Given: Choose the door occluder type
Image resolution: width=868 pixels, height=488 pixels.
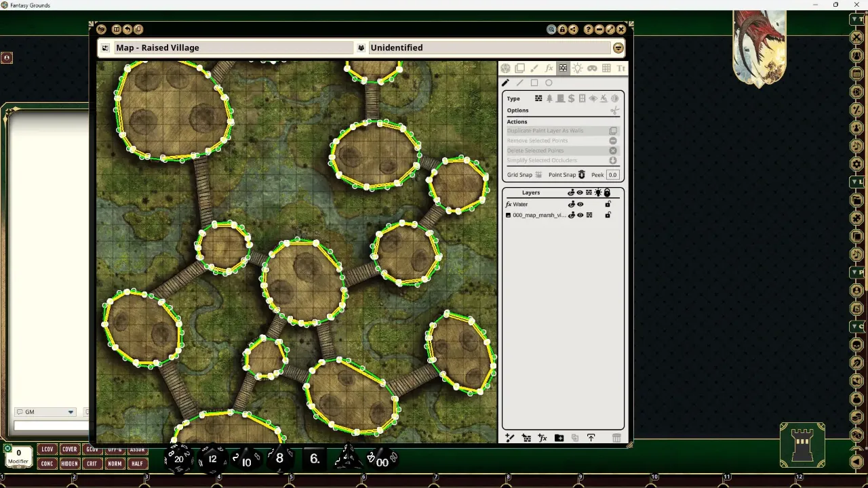Looking at the screenshot, I should 560,98.
